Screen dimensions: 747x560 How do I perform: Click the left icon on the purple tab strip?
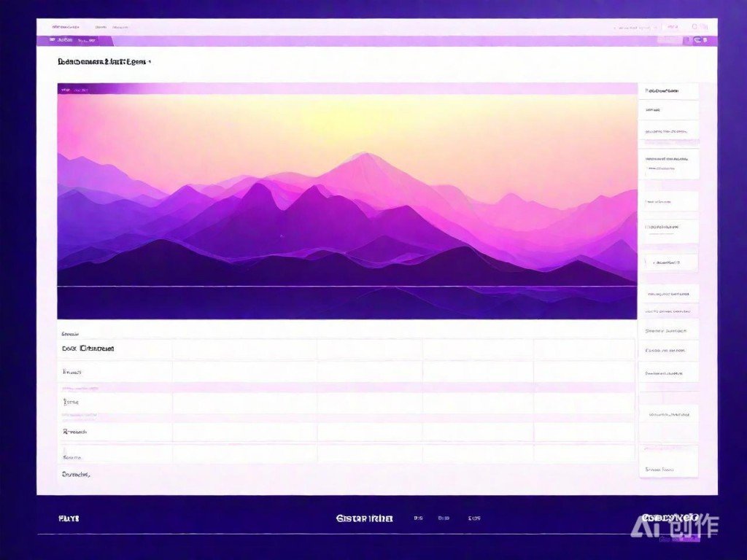(53, 41)
